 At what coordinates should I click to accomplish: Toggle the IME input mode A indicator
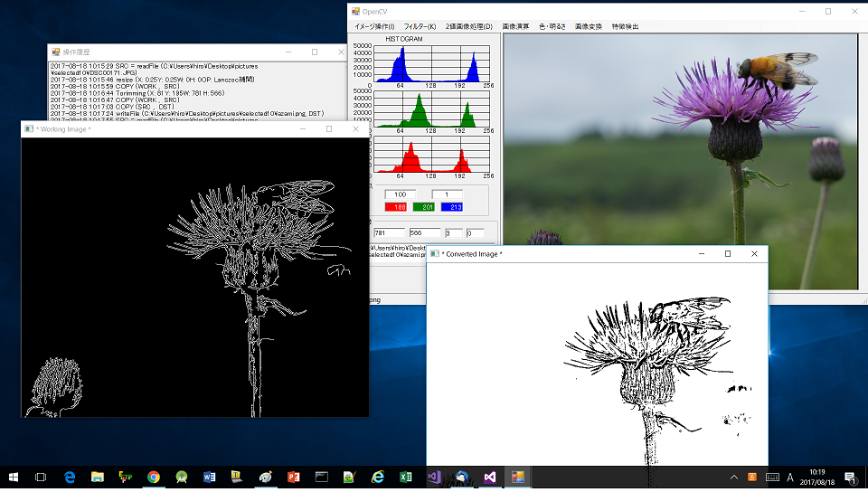pyautogui.click(x=790, y=477)
